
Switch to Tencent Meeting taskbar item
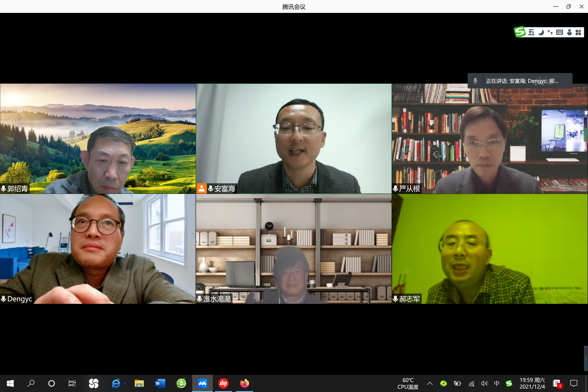202,383
